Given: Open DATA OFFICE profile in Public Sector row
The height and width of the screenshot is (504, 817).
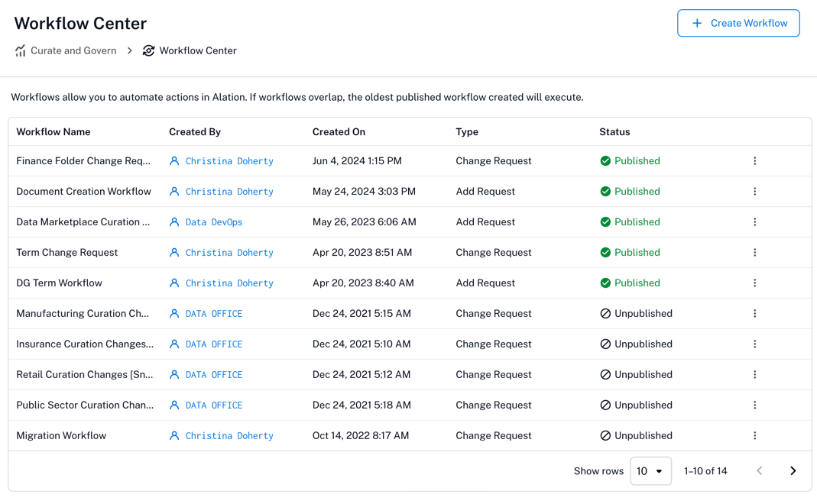Looking at the screenshot, I should [214, 405].
